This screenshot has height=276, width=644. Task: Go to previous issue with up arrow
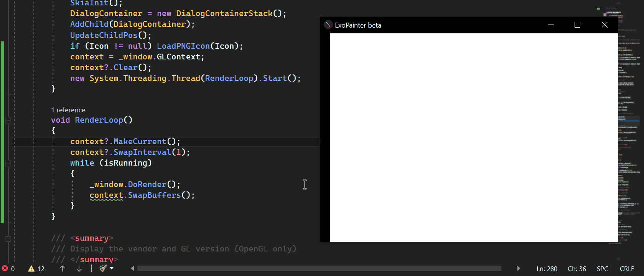pyautogui.click(x=62, y=269)
